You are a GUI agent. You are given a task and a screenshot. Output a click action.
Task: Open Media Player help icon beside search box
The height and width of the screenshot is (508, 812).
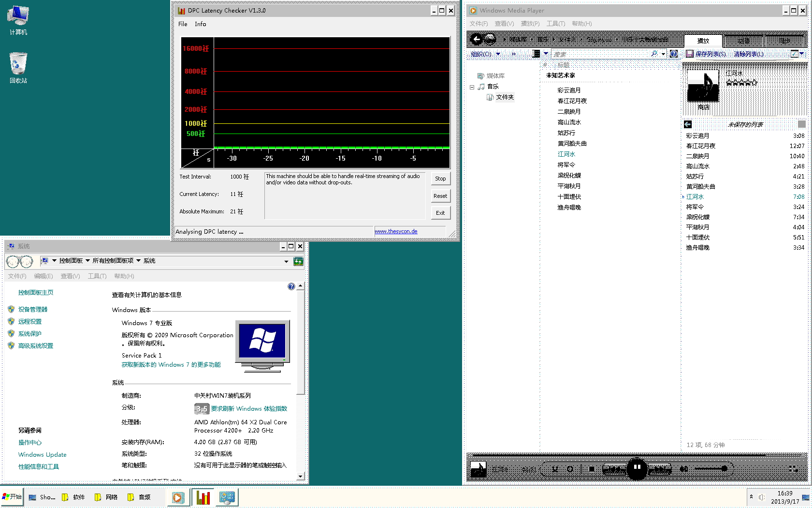tap(673, 54)
